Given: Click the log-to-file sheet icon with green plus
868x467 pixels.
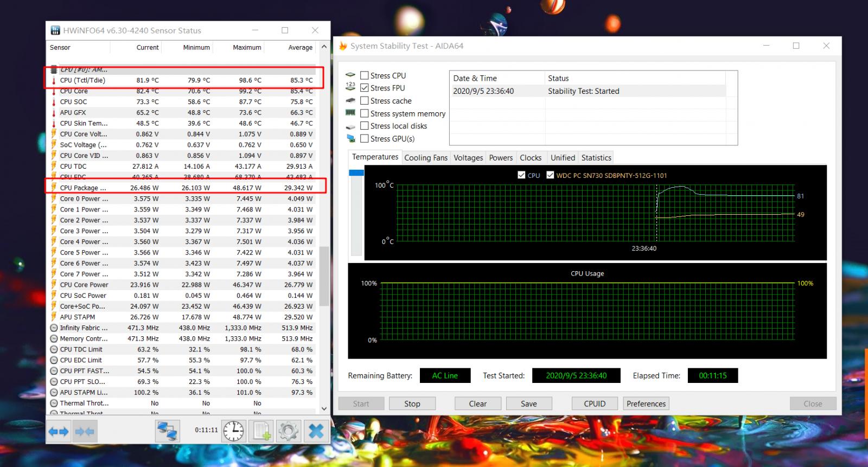Looking at the screenshot, I should 261,432.
